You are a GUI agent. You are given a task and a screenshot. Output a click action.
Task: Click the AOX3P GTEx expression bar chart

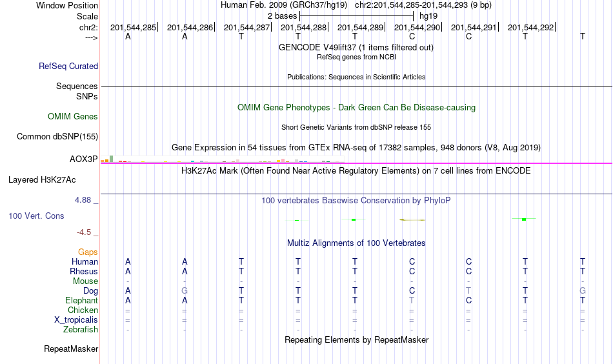223,159
